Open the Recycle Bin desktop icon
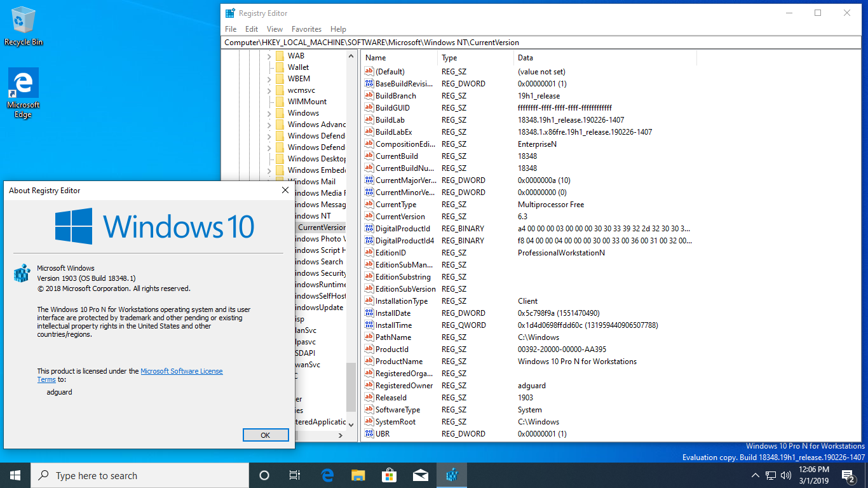The width and height of the screenshot is (868, 488). (x=24, y=27)
